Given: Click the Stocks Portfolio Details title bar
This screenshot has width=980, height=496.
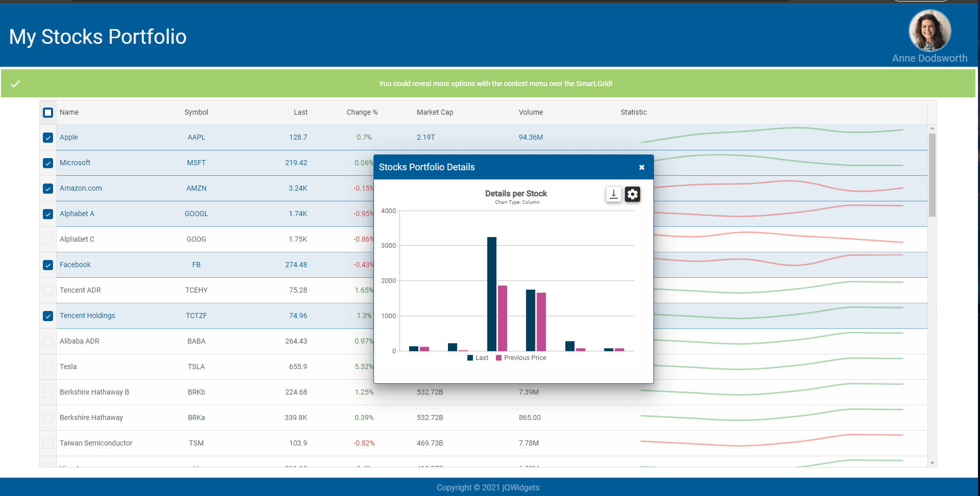Looking at the screenshot, I should point(514,167).
